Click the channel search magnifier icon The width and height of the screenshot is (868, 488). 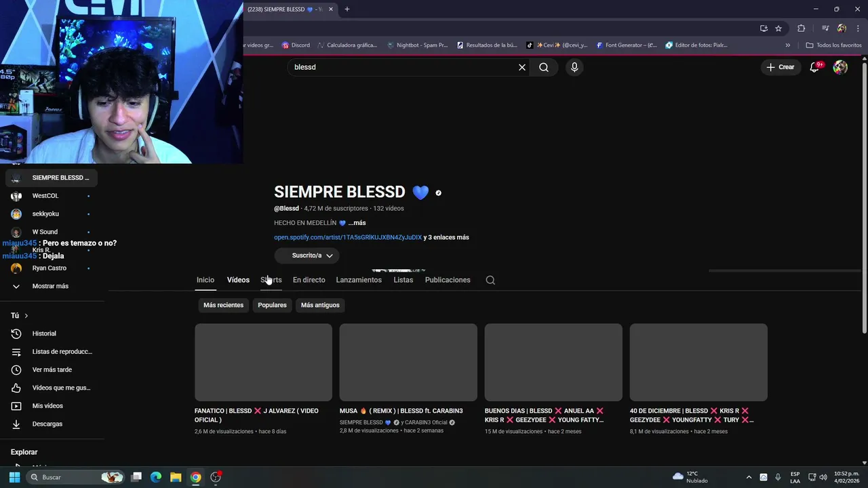[490, 280]
